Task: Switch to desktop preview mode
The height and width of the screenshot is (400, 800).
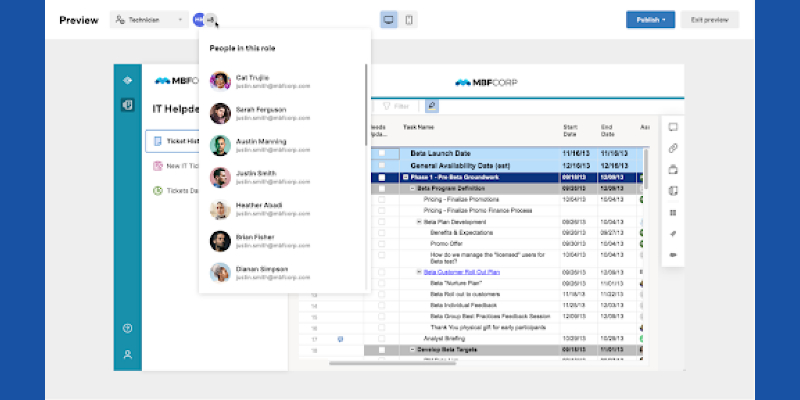Action: coord(389,20)
